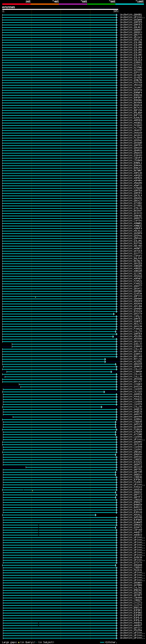Viewport: 146px width, 644px height.
Task: Select hit label UniRef100_B3MSX8
Action: (x=131, y=512)
